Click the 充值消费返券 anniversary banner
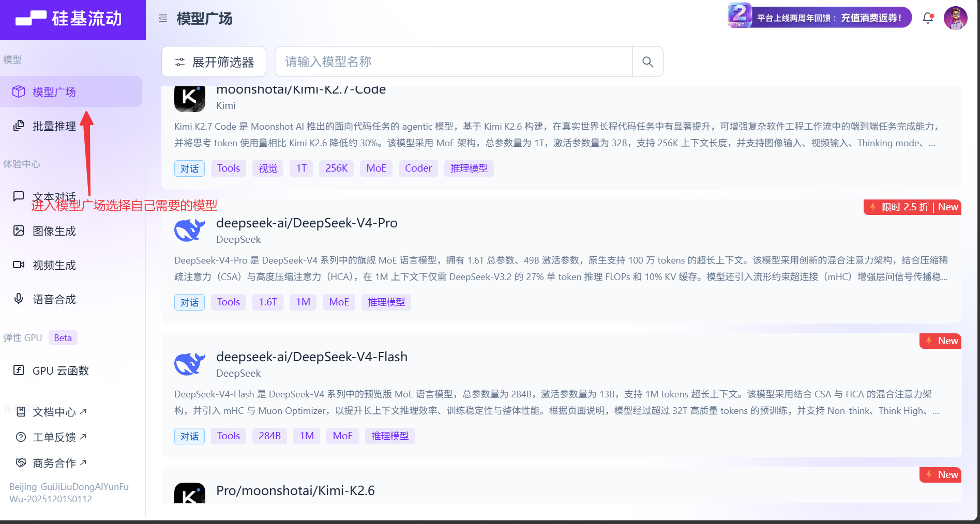The height and width of the screenshot is (524, 980). 820,17
